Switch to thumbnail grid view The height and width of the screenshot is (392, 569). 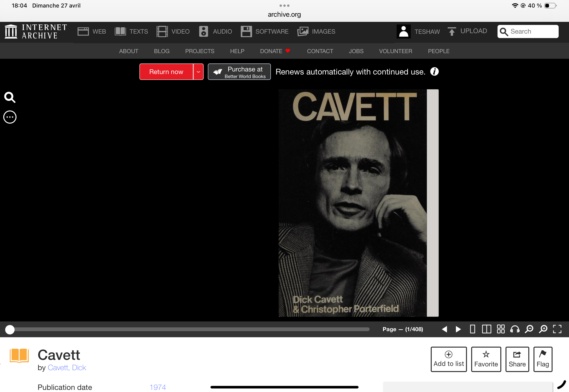coord(501,329)
